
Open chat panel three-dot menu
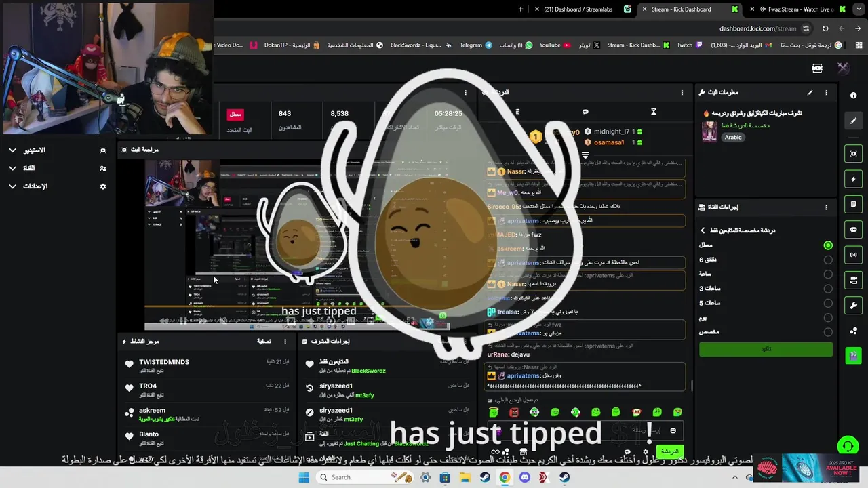click(x=682, y=92)
